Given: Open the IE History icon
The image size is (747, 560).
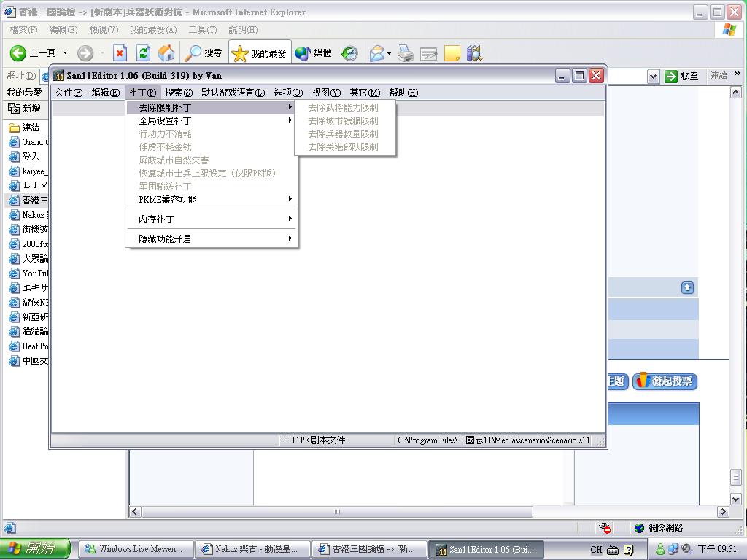Looking at the screenshot, I should tap(349, 52).
